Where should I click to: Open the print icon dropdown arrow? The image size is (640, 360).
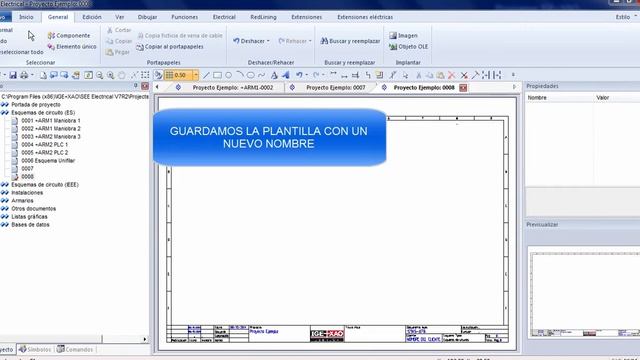(x=32, y=75)
